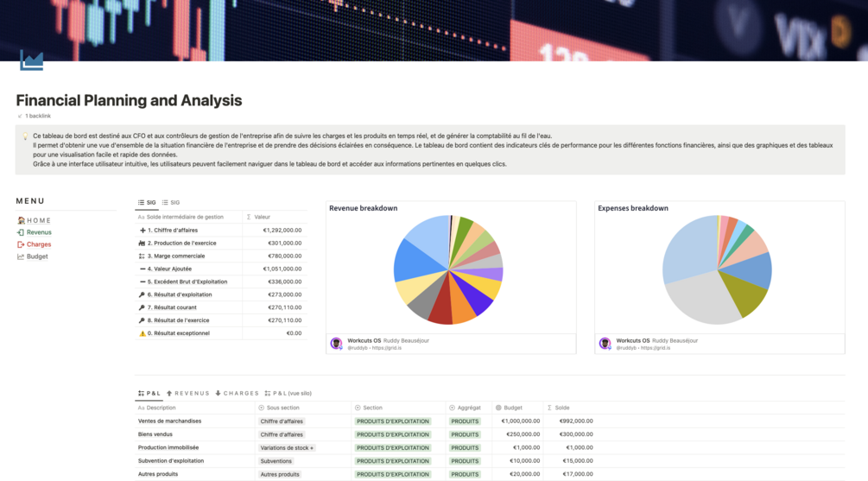The width and height of the screenshot is (868, 481).
Task: Open the Autres produits description row
Action: [158, 474]
